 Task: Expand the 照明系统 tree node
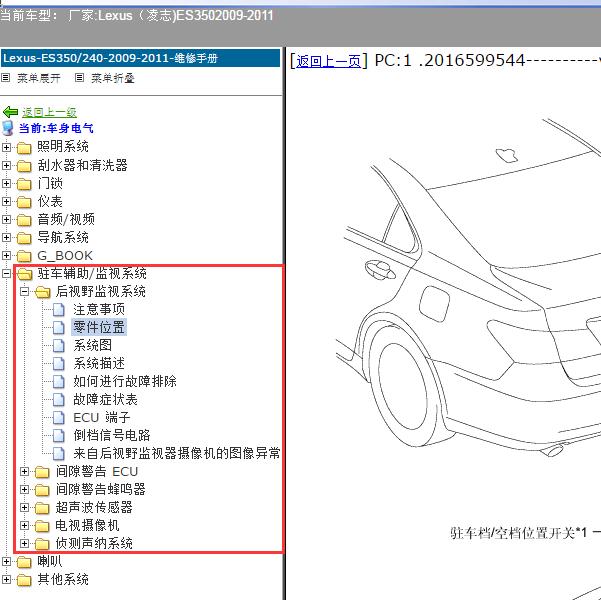pos(6,147)
